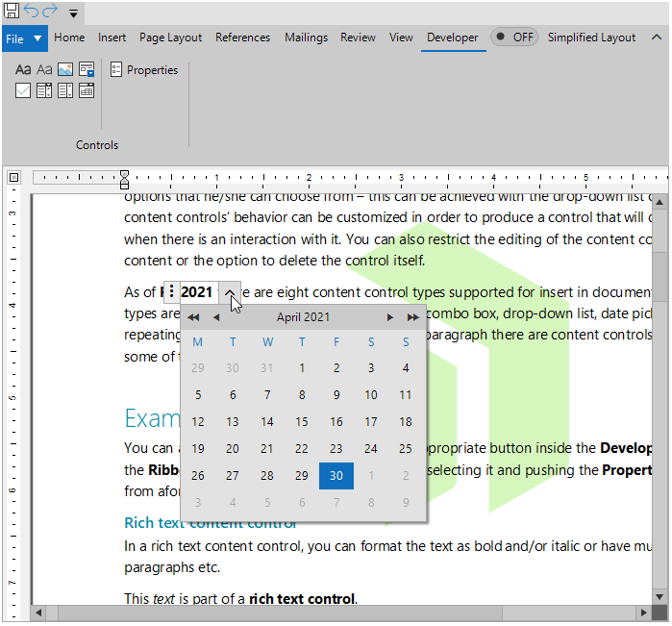Image resolution: width=672 pixels, height=626 pixels.
Task: Toggle the Simplified Layout OFF switch
Action: (514, 38)
